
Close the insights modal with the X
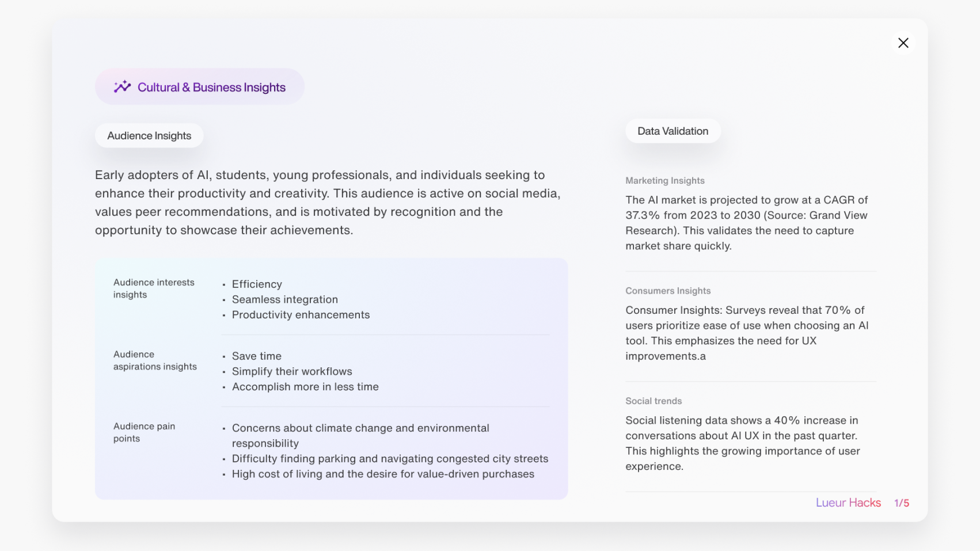click(x=903, y=43)
